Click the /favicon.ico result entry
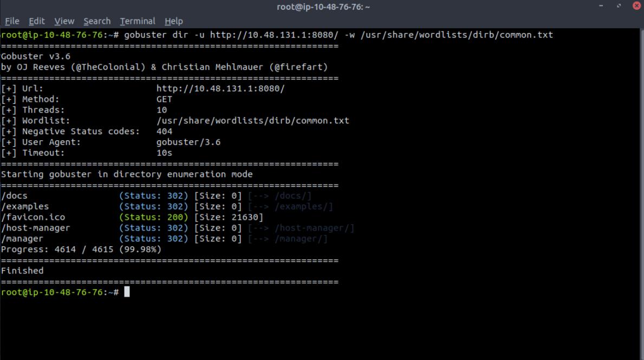The height and width of the screenshot is (360, 644). tap(32, 217)
